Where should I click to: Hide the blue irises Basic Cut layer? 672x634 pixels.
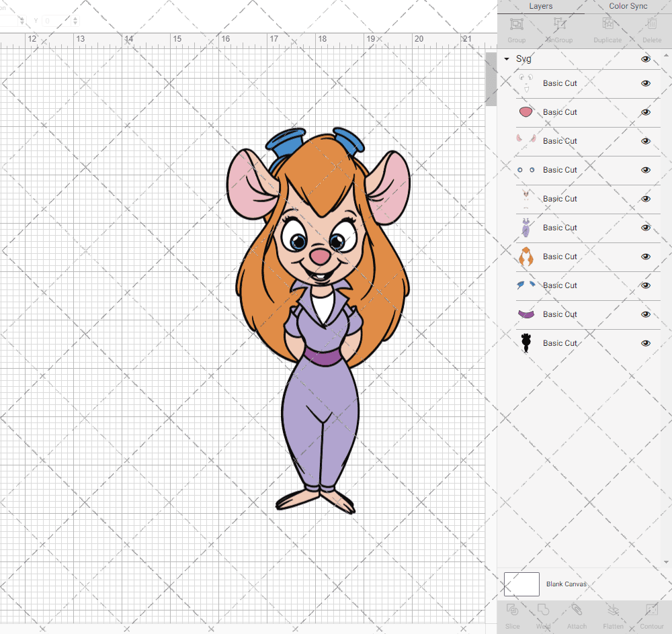tap(645, 170)
